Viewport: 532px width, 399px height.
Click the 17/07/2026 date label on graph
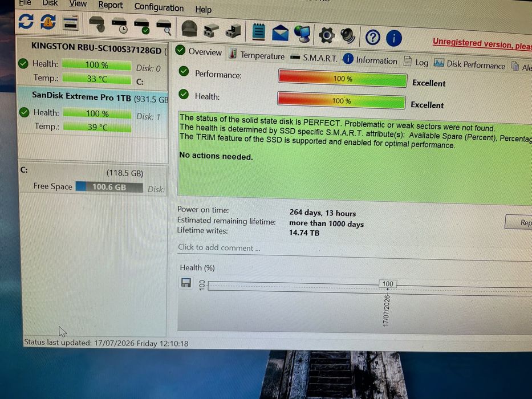click(x=386, y=311)
